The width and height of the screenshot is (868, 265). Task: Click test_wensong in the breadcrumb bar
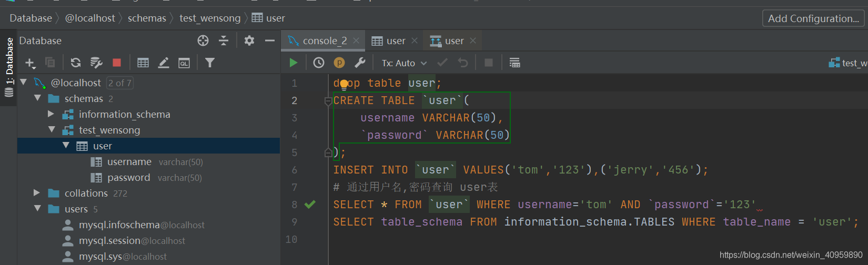[210, 18]
